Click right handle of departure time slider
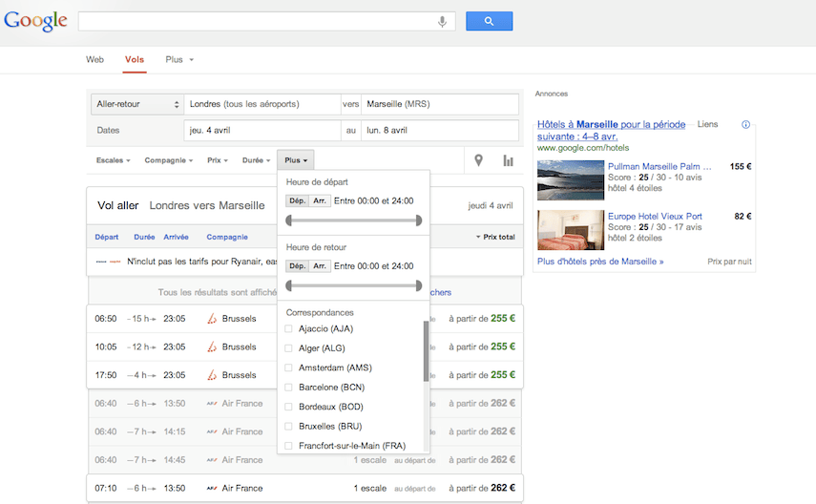816x504 pixels. 419,220
